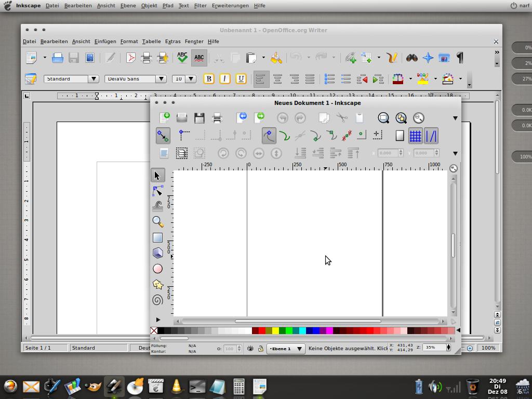Screen dimensions: 532x399
Task: Click the Writer export as PDF icon
Action: click(130, 58)
